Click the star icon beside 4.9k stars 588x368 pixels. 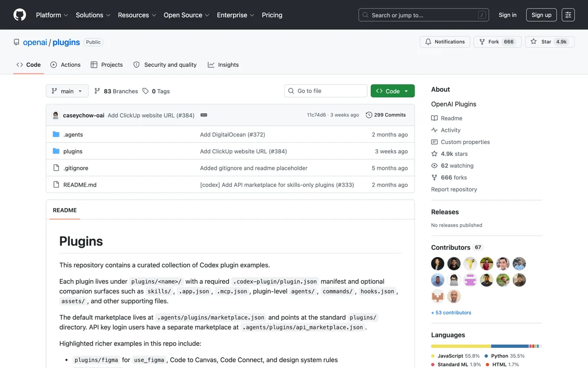pyautogui.click(x=434, y=154)
